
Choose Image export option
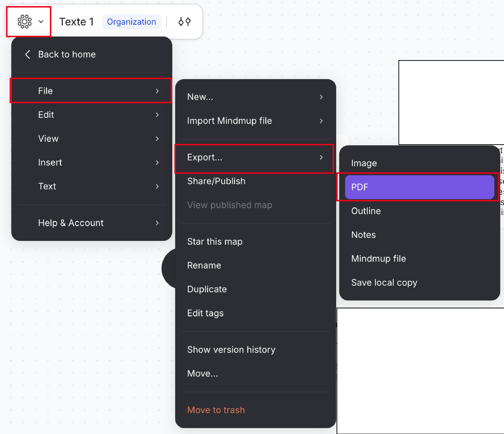pos(364,163)
